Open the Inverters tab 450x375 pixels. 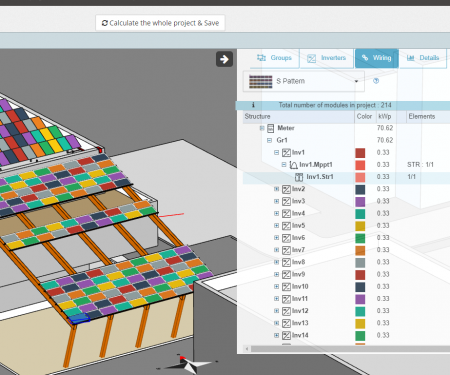point(327,58)
